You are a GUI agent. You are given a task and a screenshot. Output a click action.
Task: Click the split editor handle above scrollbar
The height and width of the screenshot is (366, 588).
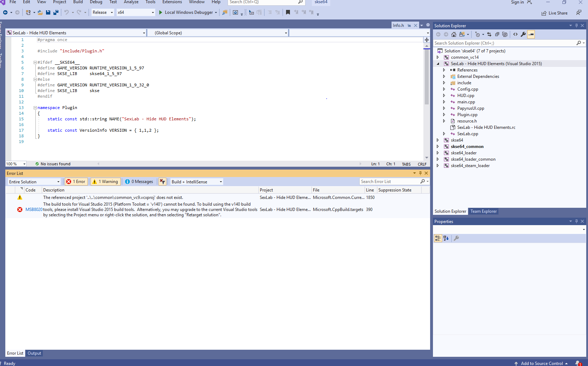[x=427, y=40]
